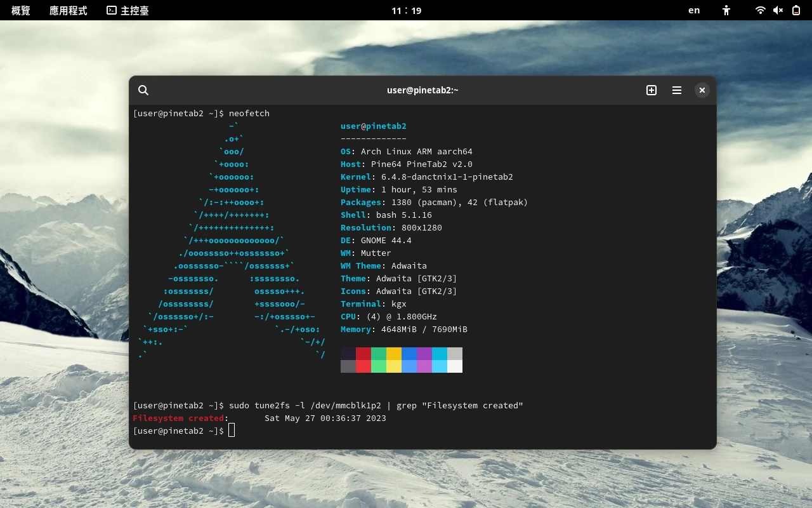Click the search icon in the terminal header
Image resolution: width=812 pixels, height=508 pixels.
[143, 90]
